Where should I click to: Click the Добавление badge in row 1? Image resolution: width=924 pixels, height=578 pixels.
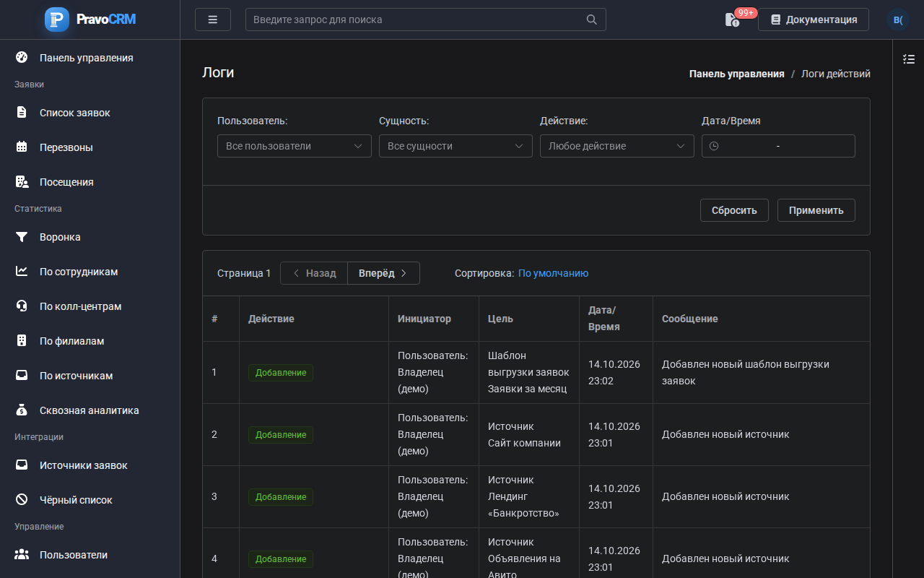point(281,373)
